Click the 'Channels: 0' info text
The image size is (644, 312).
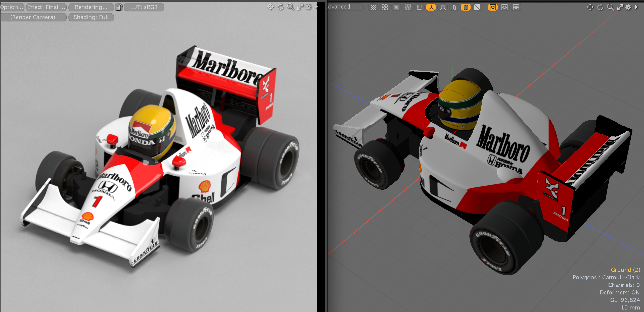click(624, 285)
